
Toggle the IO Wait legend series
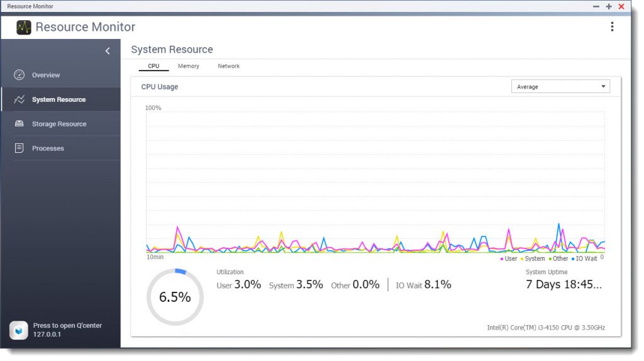(584, 258)
